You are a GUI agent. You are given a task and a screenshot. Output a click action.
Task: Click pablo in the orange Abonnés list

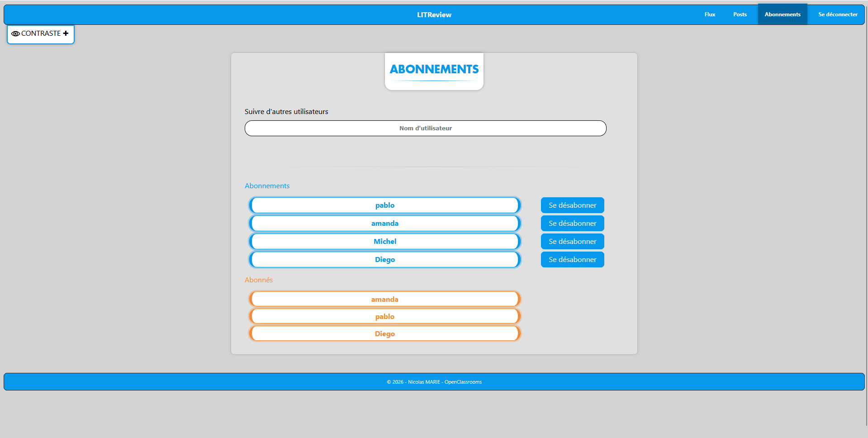384,317
